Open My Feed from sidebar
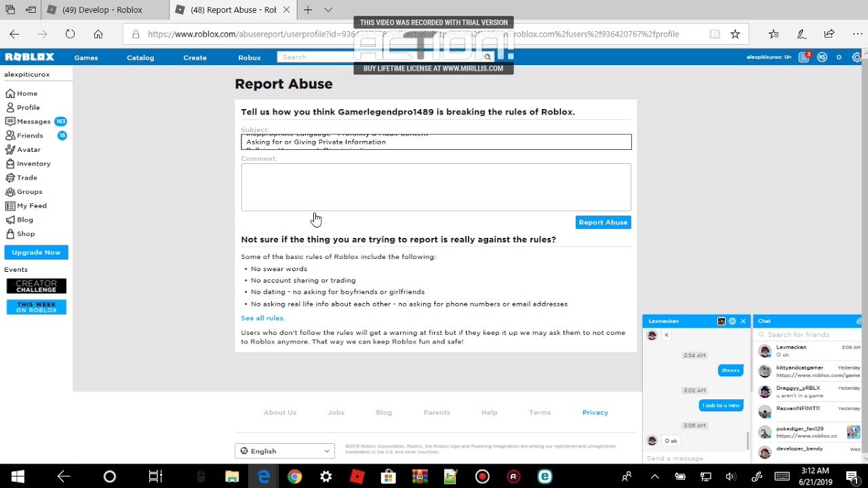 pyautogui.click(x=26, y=206)
